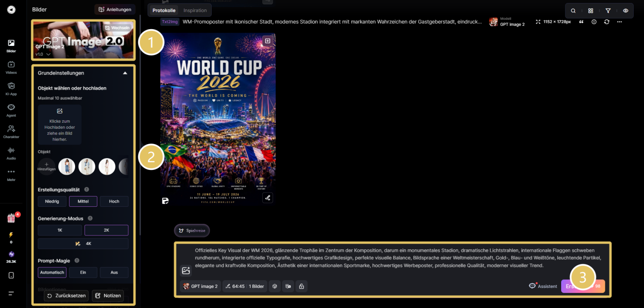
Task: Click the Zurücksetzen reset button
Action: pyautogui.click(x=67, y=296)
